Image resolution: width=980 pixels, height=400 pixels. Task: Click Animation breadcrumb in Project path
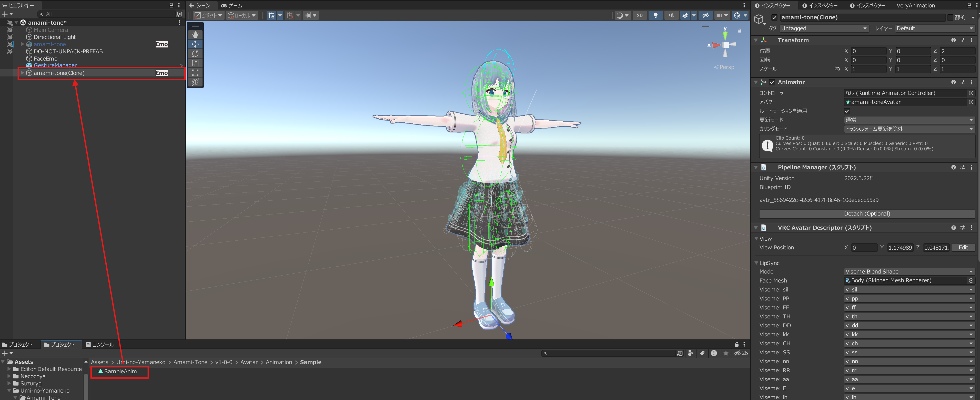tap(278, 362)
